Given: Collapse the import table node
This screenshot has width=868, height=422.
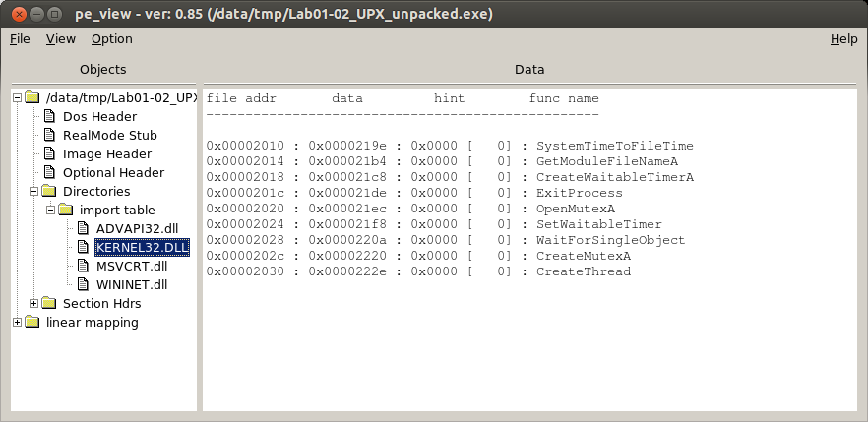Looking at the screenshot, I should 51,211.
